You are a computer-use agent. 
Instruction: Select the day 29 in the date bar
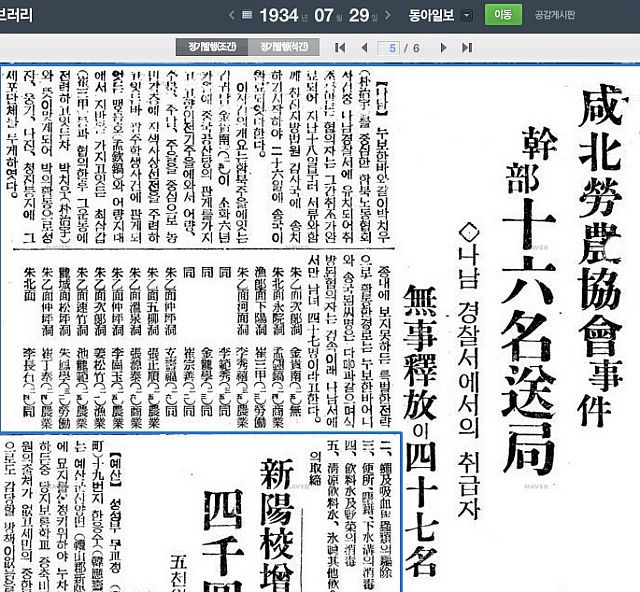click(359, 16)
